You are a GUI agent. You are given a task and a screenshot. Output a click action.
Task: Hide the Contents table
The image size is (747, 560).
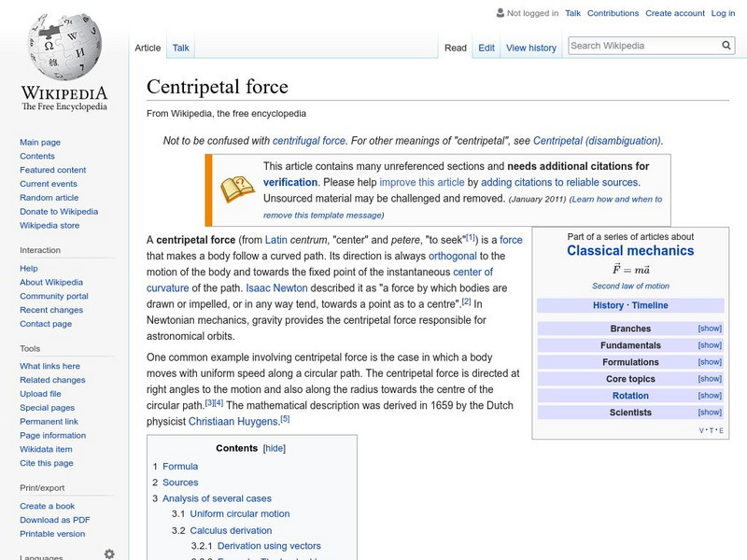[x=275, y=449]
